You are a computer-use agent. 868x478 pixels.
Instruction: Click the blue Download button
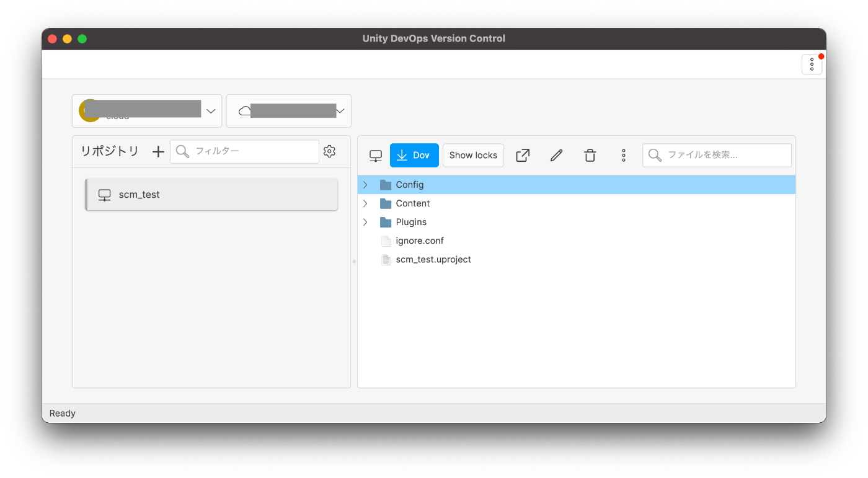[x=414, y=156]
